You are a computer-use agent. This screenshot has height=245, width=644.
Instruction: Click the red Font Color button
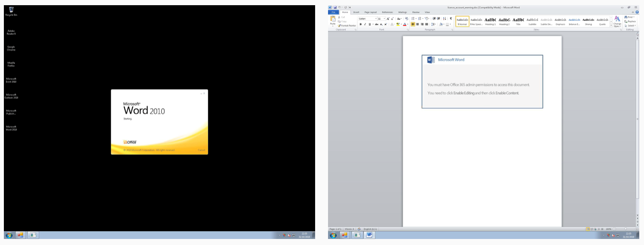405,24
